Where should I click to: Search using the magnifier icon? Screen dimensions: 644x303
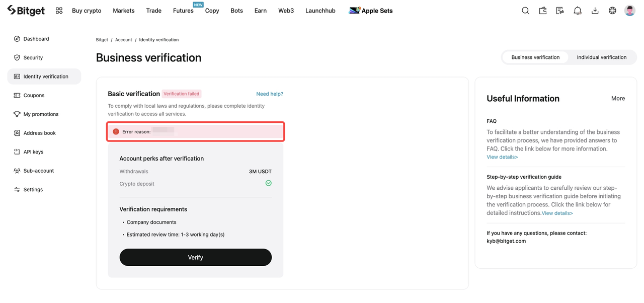click(x=525, y=11)
